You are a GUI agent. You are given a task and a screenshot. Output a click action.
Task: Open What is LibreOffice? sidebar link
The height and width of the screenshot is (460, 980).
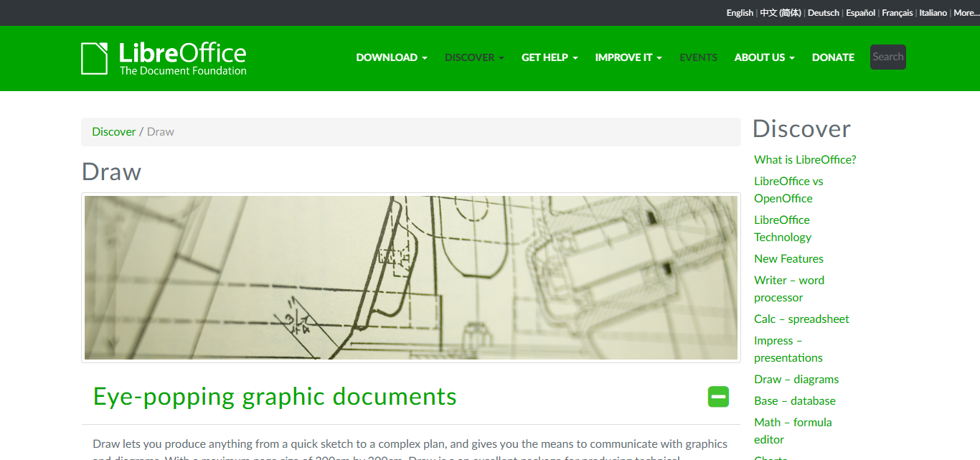point(805,160)
